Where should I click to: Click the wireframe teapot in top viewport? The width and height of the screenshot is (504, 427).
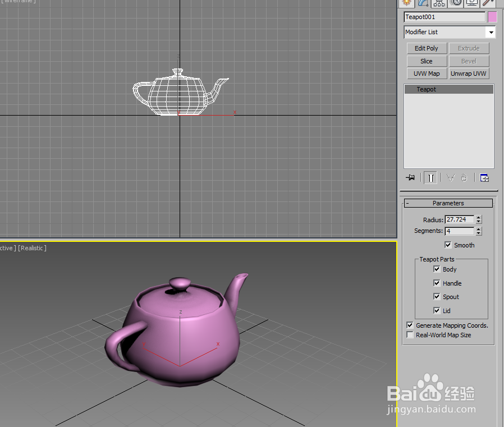coord(180,91)
